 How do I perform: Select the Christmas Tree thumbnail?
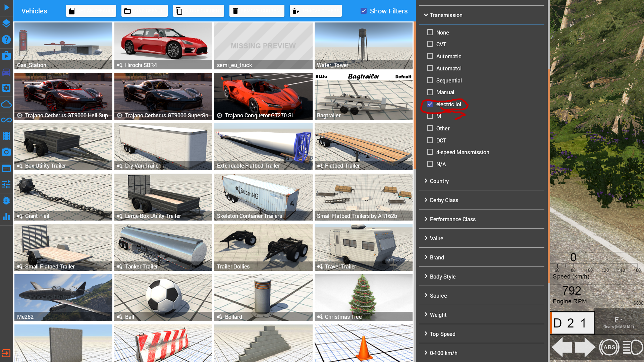click(364, 298)
